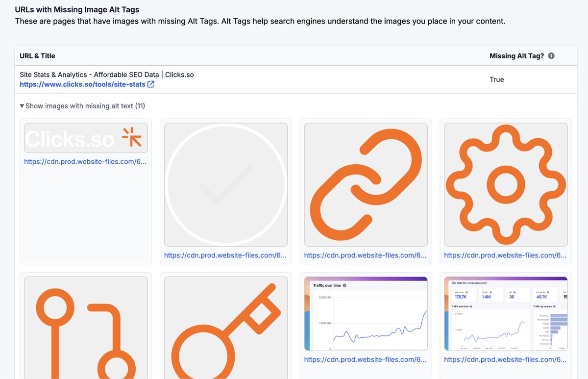
Task: Open the CDN link under Traffic over time chart
Action: [366, 359]
